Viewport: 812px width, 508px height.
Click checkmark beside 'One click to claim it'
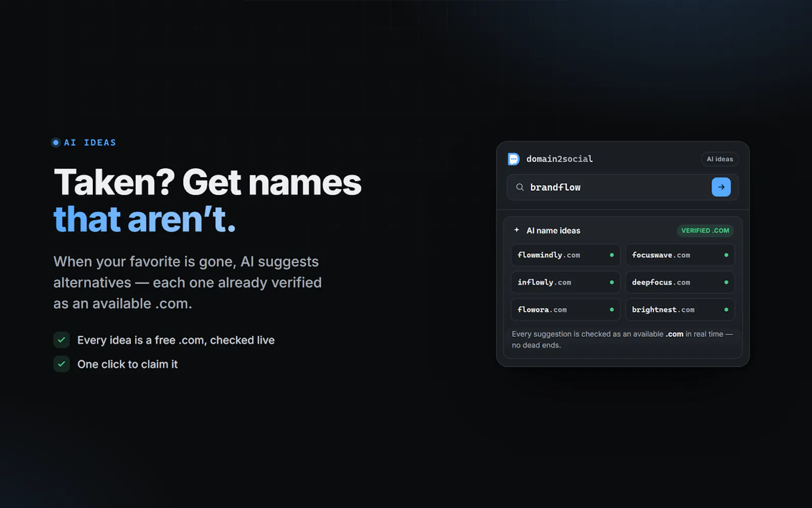point(61,364)
